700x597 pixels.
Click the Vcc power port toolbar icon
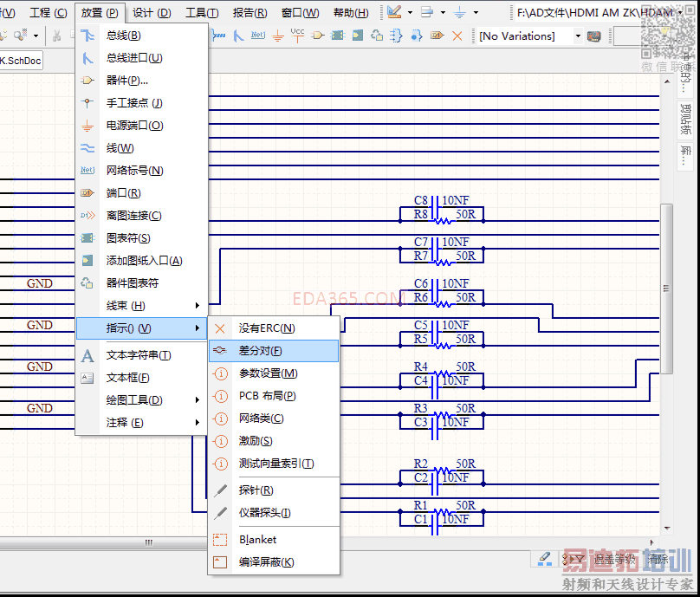tap(297, 36)
